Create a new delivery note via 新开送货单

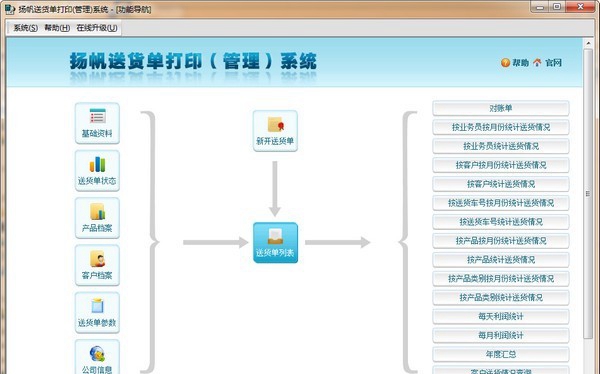point(275,131)
